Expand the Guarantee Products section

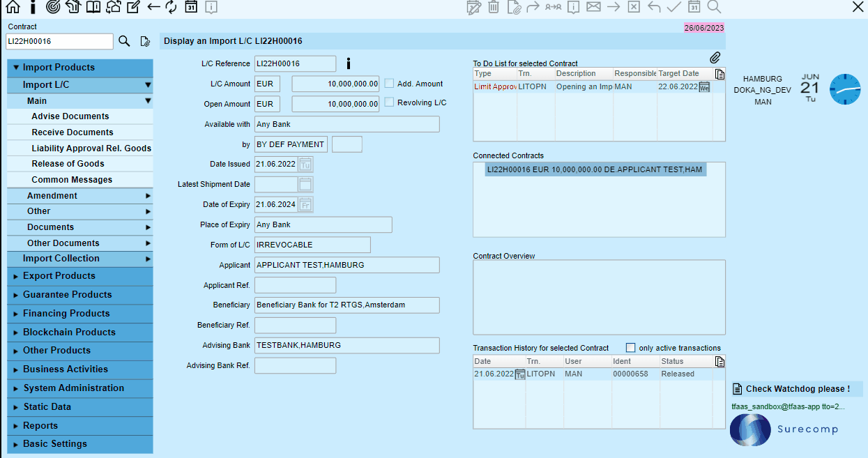[79, 295]
